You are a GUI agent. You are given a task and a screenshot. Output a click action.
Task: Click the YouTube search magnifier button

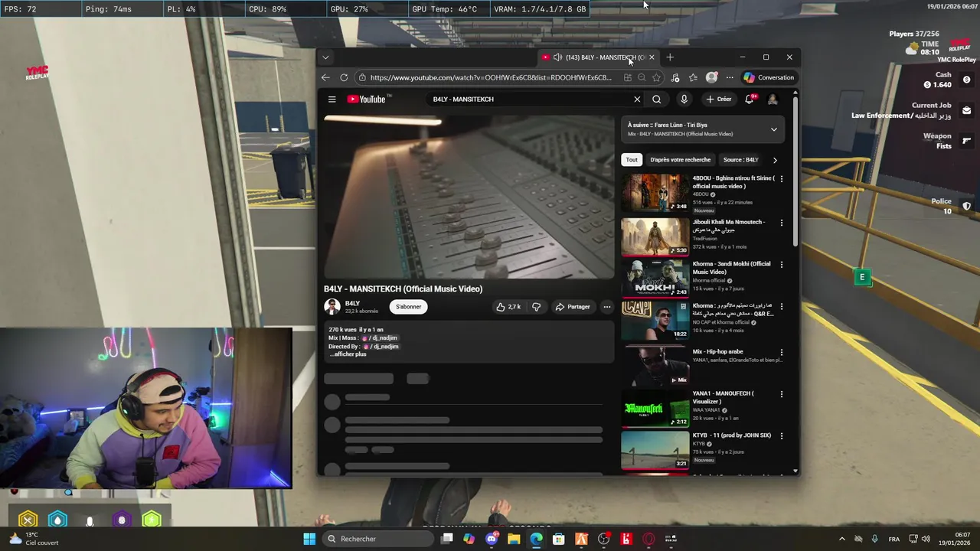(x=657, y=99)
